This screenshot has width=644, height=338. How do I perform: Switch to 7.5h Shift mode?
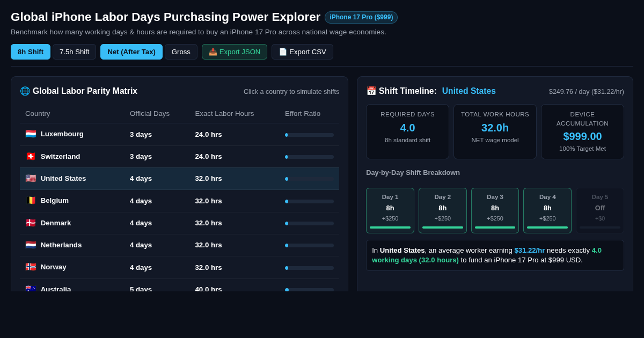point(74,52)
